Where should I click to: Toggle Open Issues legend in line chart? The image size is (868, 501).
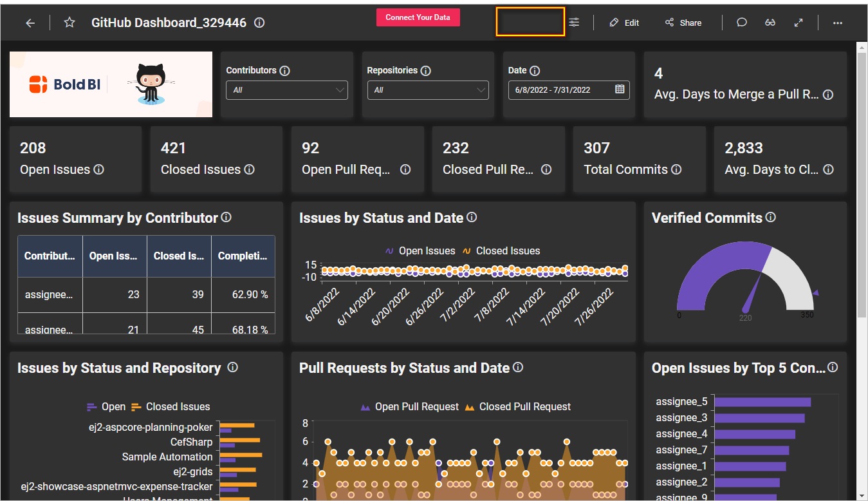(x=420, y=251)
